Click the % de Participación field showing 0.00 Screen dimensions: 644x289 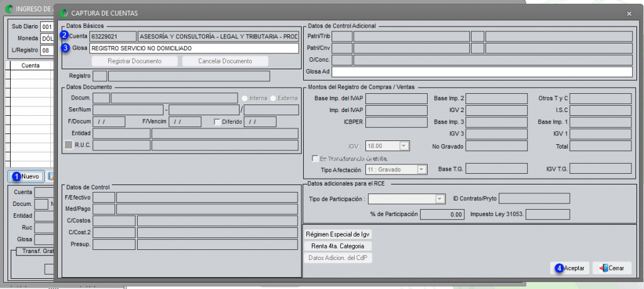[442, 214]
